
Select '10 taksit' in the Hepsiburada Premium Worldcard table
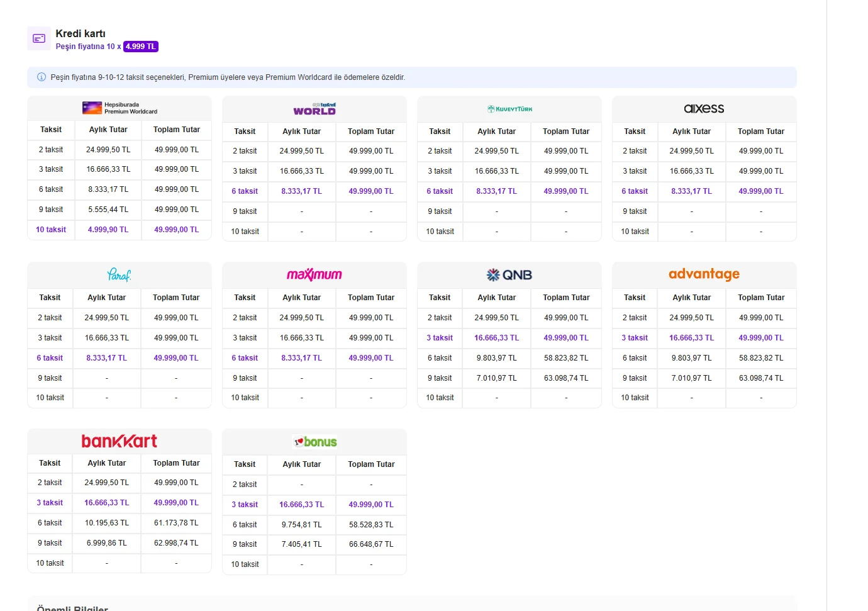pyautogui.click(x=51, y=230)
